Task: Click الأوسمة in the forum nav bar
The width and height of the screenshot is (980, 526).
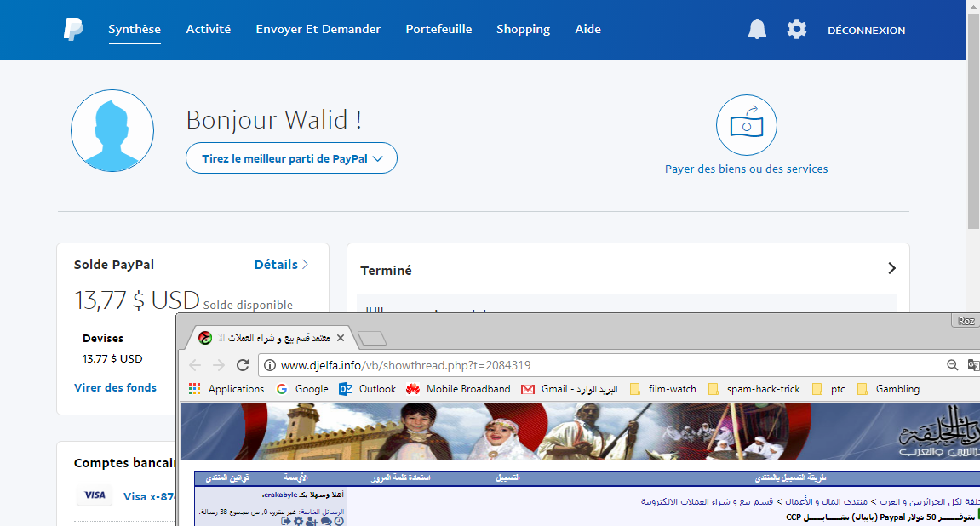Action: (x=295, y=477)
